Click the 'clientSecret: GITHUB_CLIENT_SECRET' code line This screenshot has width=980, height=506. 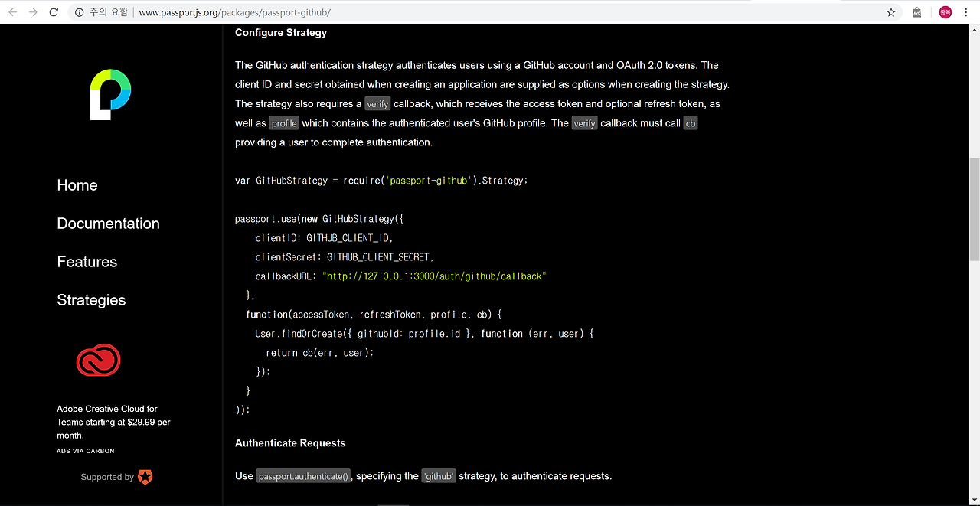coord(345,257)
